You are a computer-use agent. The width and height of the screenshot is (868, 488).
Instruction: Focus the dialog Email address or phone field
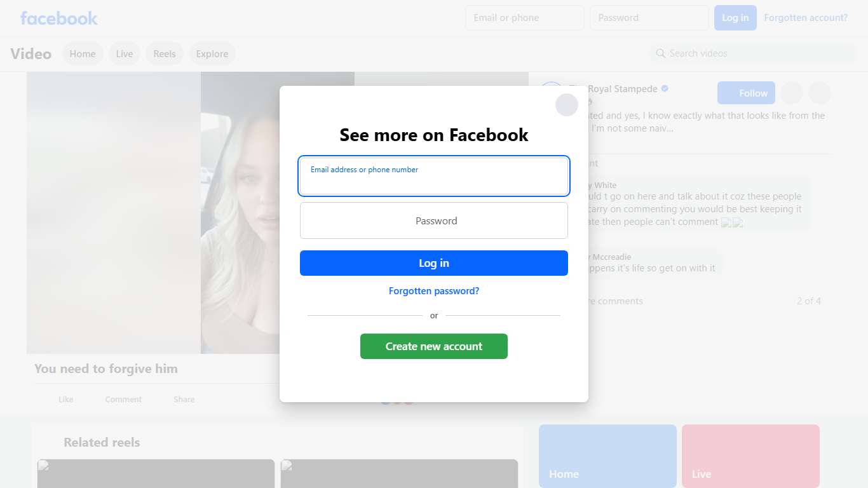(434, 176)
